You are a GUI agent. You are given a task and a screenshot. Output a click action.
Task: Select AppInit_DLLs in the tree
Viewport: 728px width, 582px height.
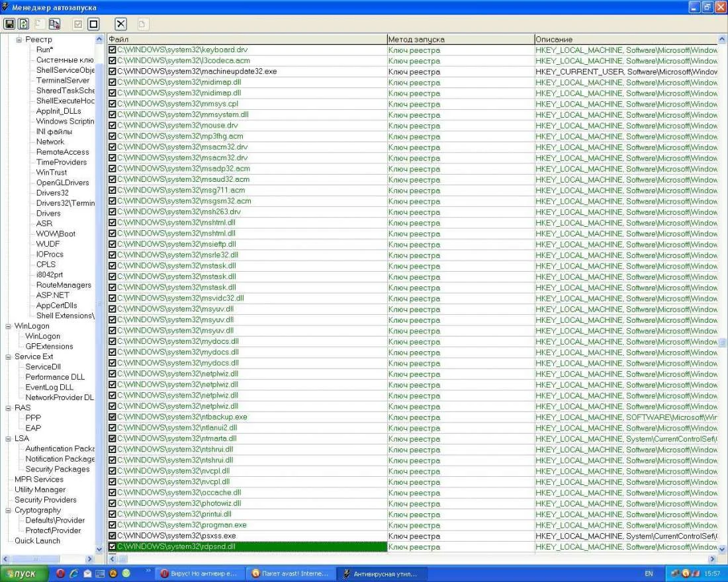[58, 111]
